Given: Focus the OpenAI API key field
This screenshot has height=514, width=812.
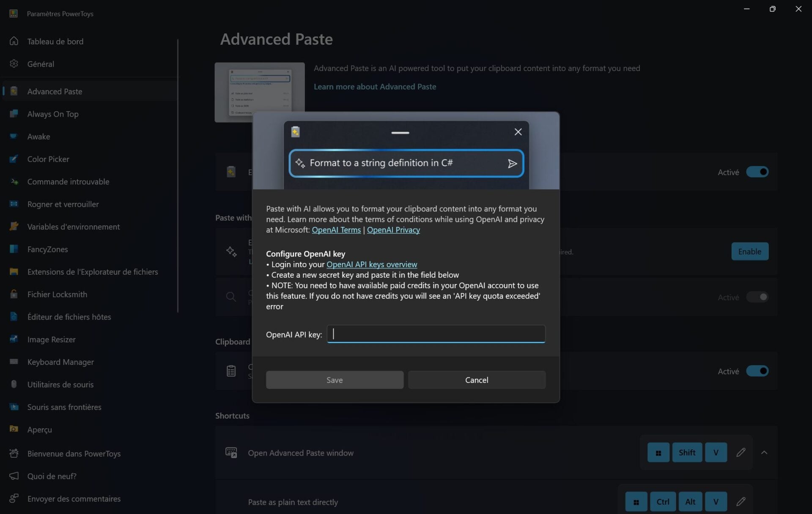Looking at the screenshot, I should 436,334.
